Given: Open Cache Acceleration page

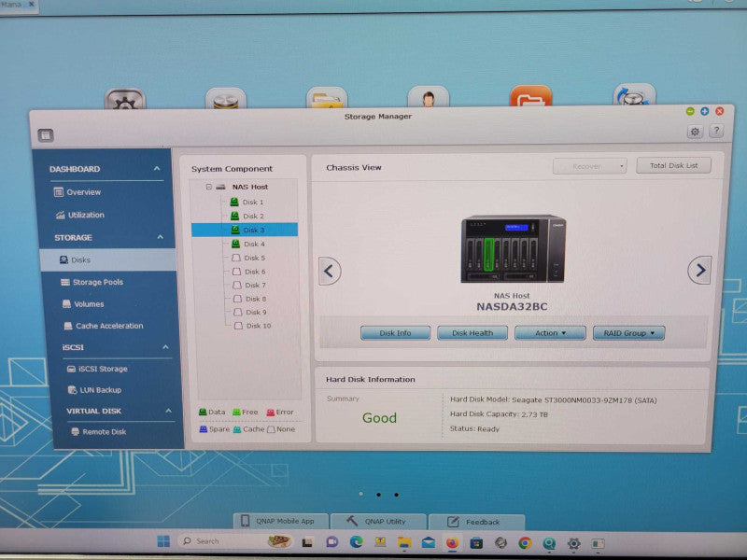Looking at the screenshot, I should pos(104,326).
